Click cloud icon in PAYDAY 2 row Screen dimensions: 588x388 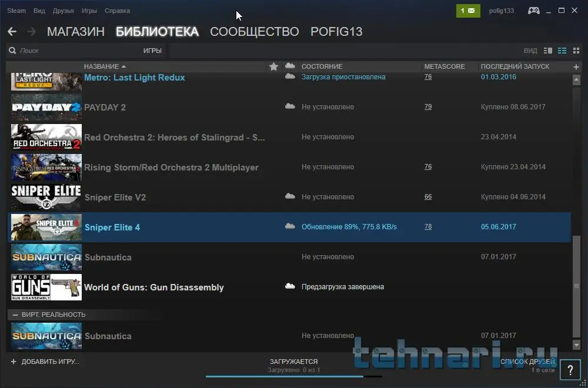tap(290, 106)
